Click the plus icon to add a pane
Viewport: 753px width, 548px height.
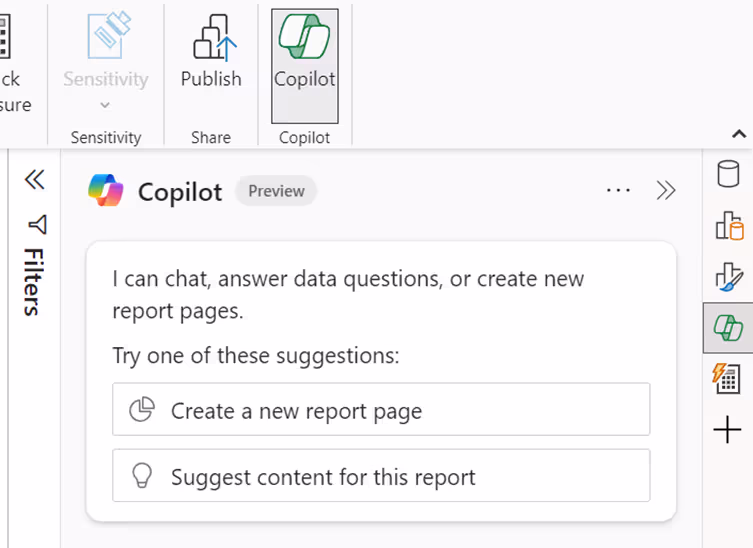click(727, 429)
